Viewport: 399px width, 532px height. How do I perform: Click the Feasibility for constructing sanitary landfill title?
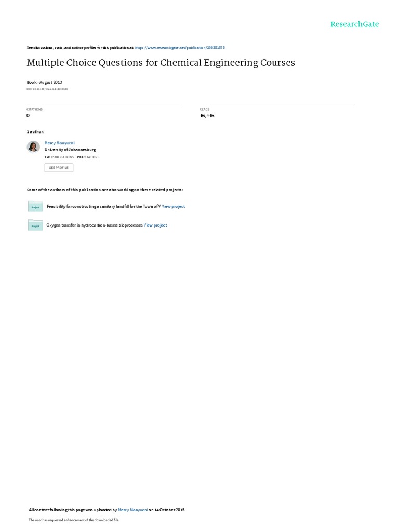click(x=103, y=206)
